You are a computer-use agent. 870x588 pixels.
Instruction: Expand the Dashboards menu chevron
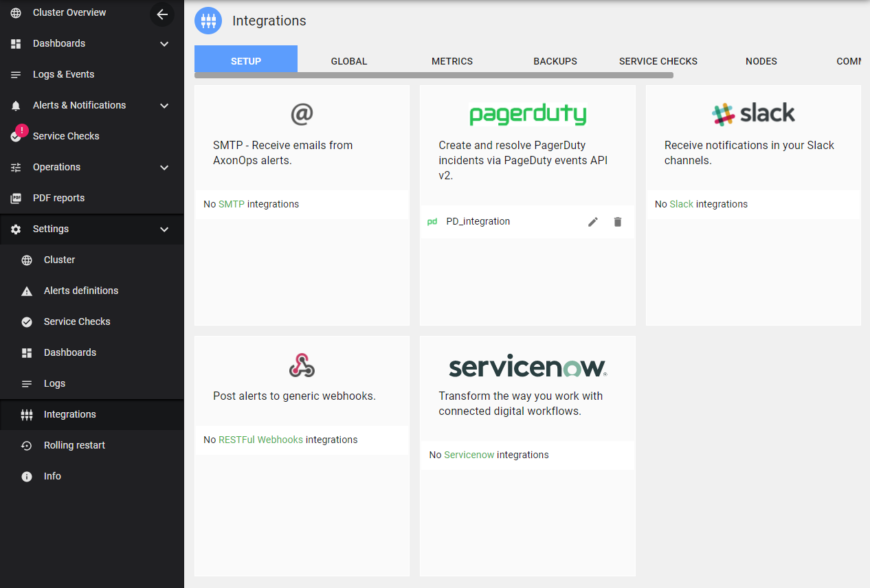tap(164, 44)
